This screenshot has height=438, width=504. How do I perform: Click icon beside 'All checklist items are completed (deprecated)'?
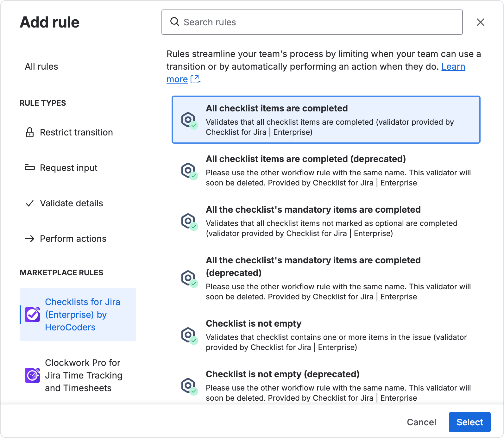coord(189,171)
